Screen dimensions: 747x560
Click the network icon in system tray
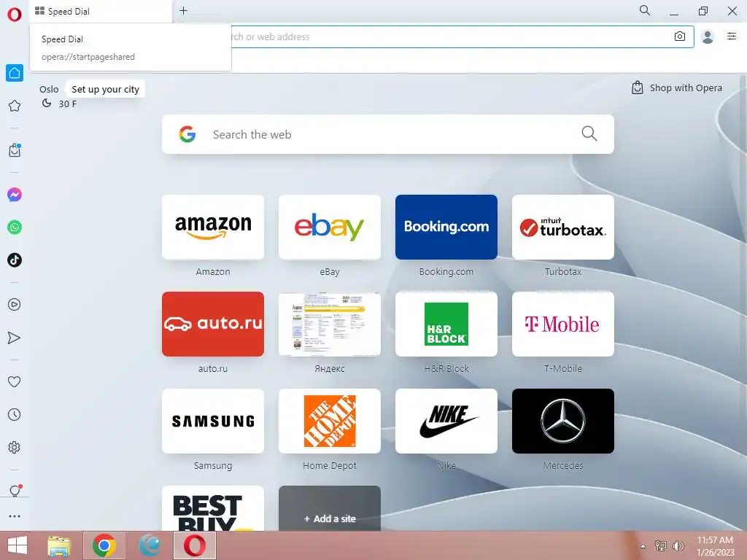(x=661, y=545)
